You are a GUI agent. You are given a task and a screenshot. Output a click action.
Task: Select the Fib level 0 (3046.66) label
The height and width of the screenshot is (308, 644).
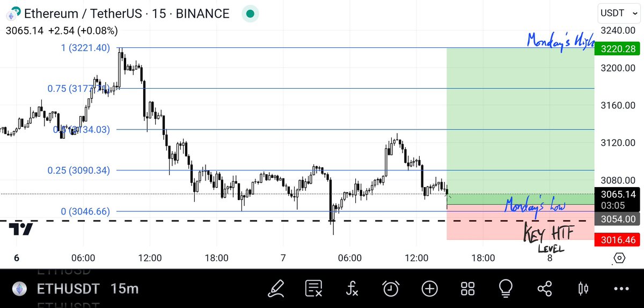tap(85, 211)
